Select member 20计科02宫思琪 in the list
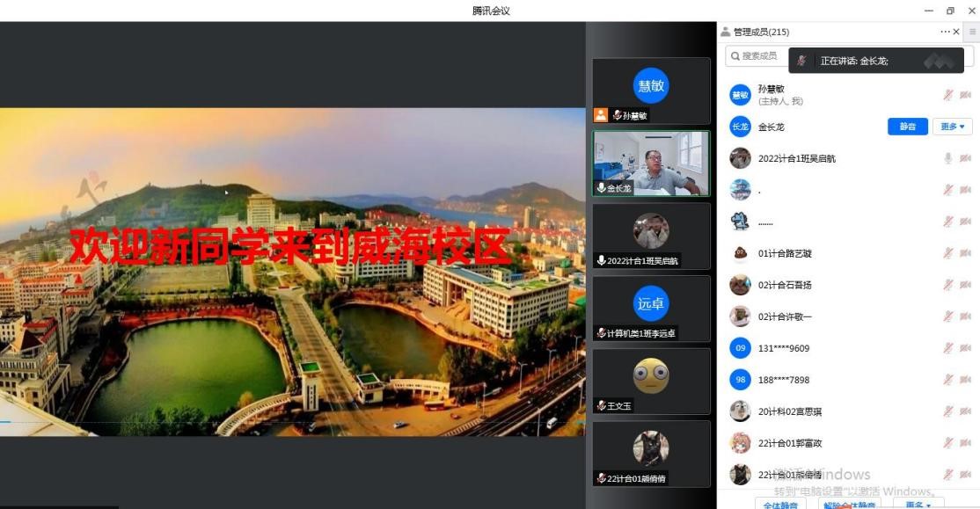This screenshot has height=509, width=980. [790, 411]
